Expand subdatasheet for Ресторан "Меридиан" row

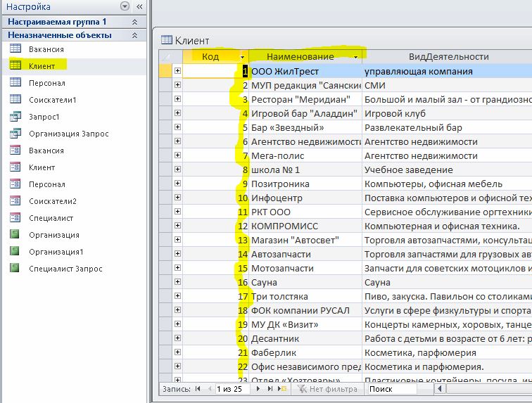pos(177,98)
